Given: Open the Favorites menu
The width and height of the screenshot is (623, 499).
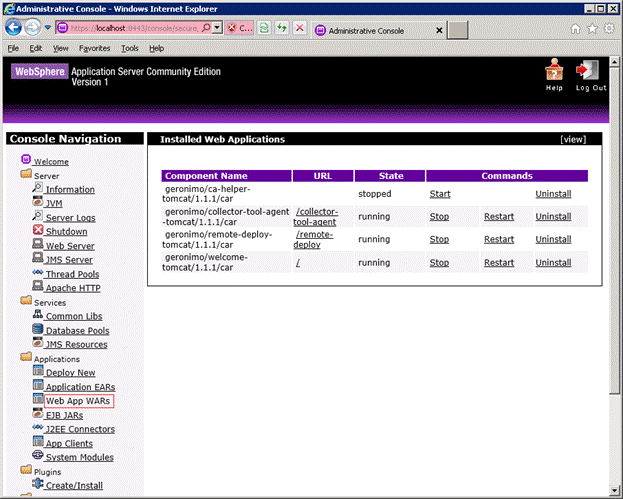Looking at the screenshot, I should [94, 48].
